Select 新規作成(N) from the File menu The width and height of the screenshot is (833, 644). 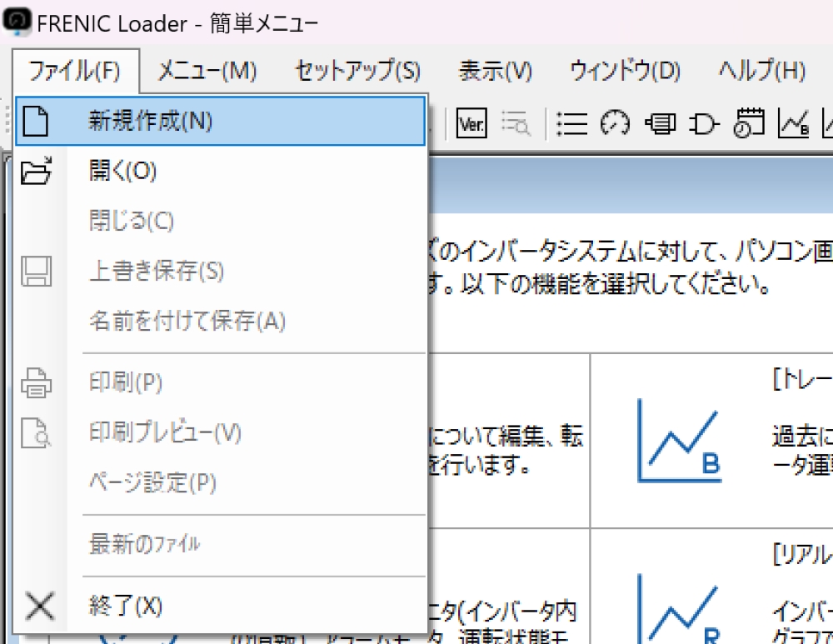pos(221,121)
